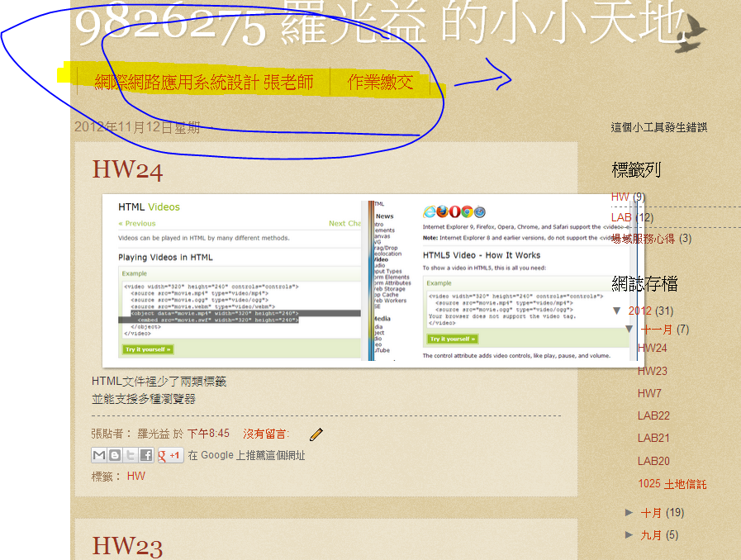
Task: Open the HW23 post title
Action: (x=127, y=546)
